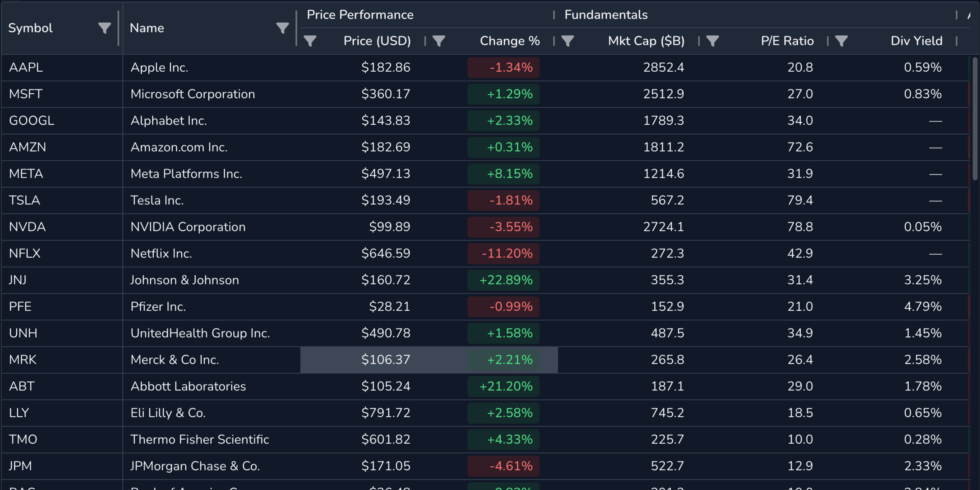Open the P/E Ratio filter funnel
The image size is (980, 490).
pyautogui.click(x=712, y=41)
